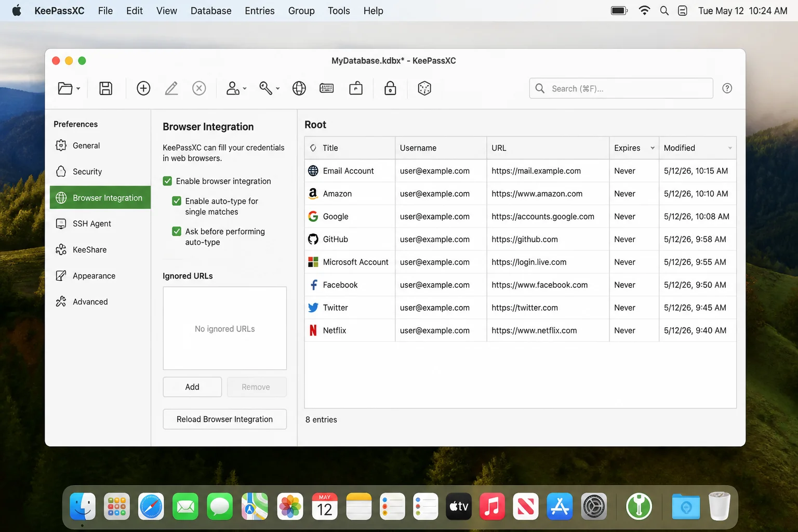798x532 pixels.
Task: Open the Tools menu
Action: (339, 10)
